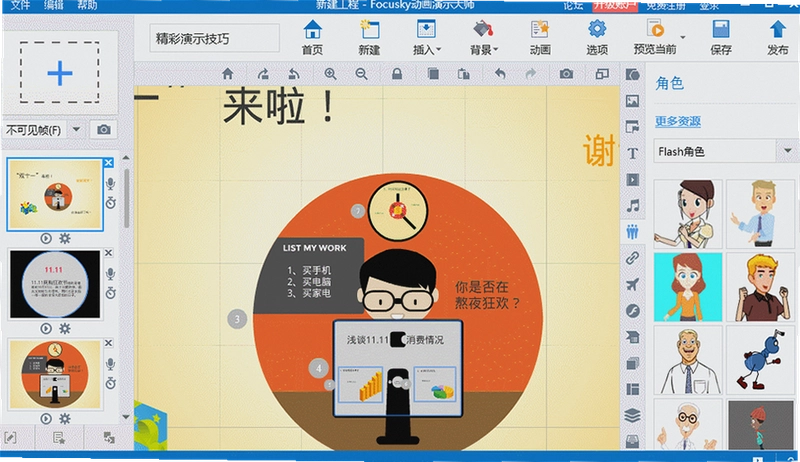Click the zoom in magnifier icon
The width and height of the screenshot is (800, 462).
pos(331,74)
